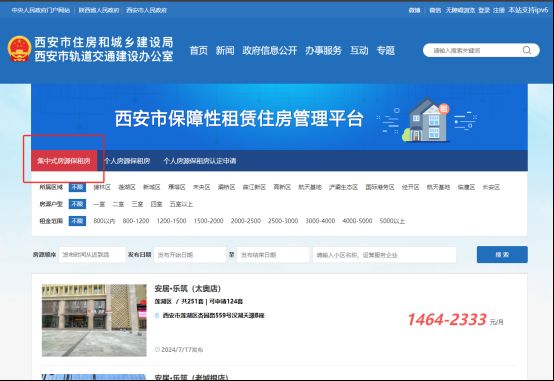Click the 无障碍浏览 link
554x381 pixels.
click(x=460, y=10)
